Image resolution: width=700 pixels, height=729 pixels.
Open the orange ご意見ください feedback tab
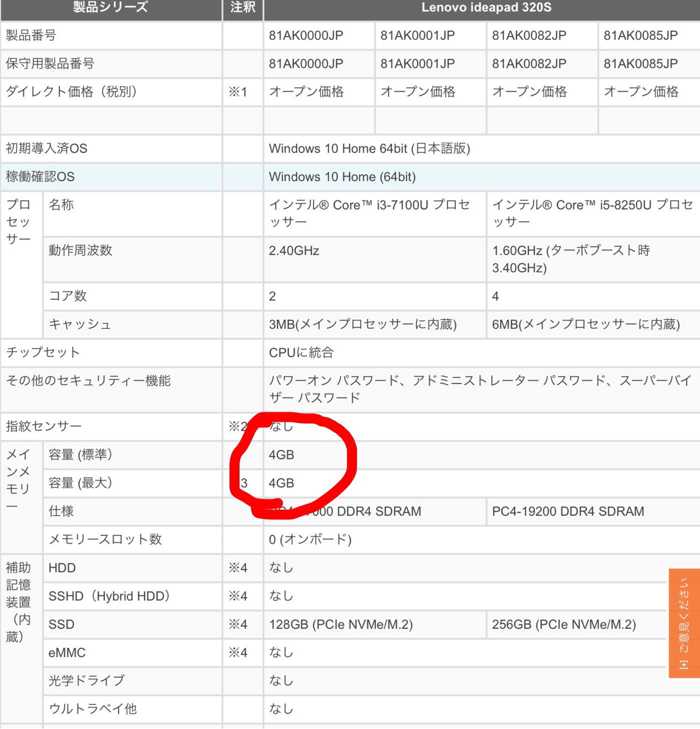pos(684,623)
